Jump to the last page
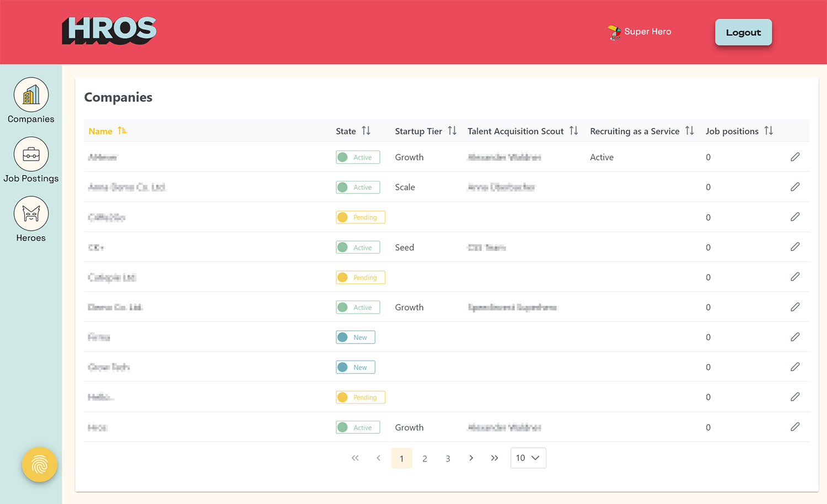Viewport: 827px width, 504px height. click(x=494, y=458)
